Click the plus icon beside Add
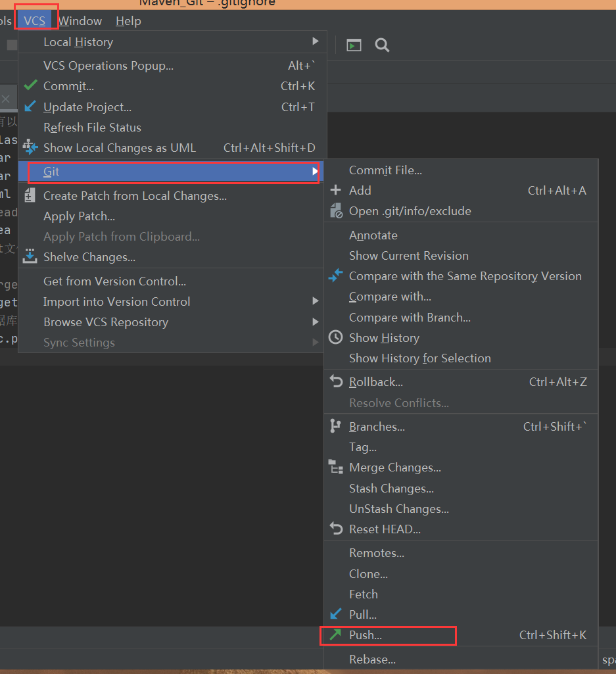Image resolution: width=616 pixels, height=674 pixels. coord(336,189)
